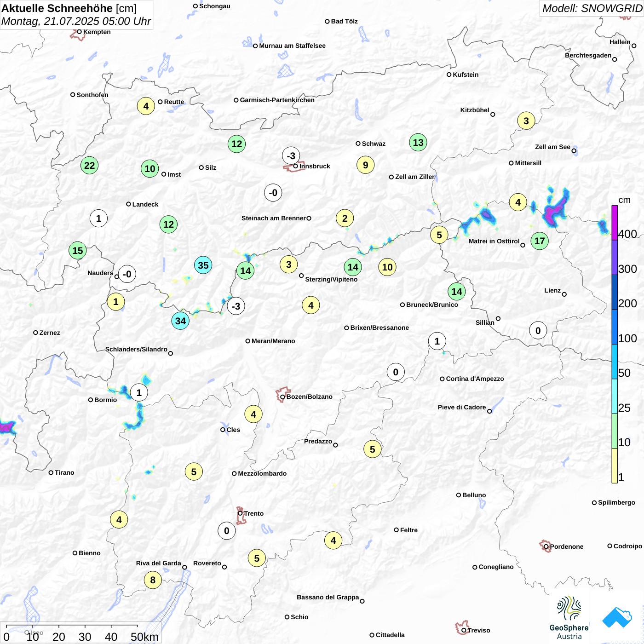
Task: Click the Brixen/Bressanone label
Action: (379, 328)
